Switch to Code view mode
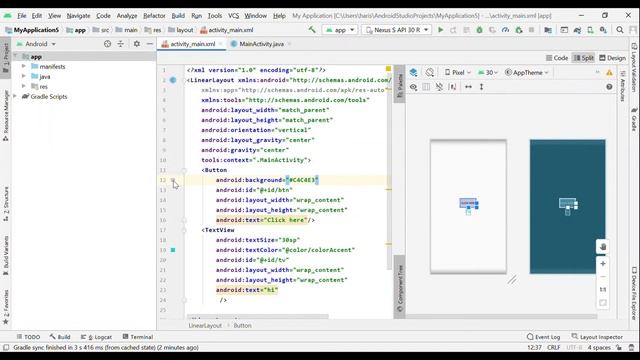The height and width of the screenshot is (360, 640). click(x=557, y=58)
